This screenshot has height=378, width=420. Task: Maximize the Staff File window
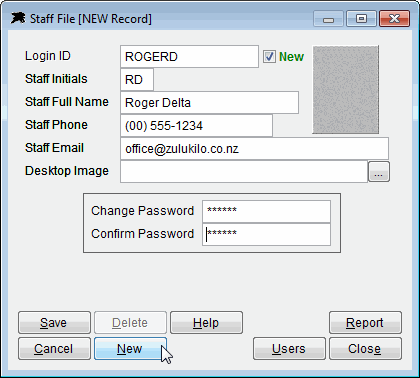coord(361,19)
